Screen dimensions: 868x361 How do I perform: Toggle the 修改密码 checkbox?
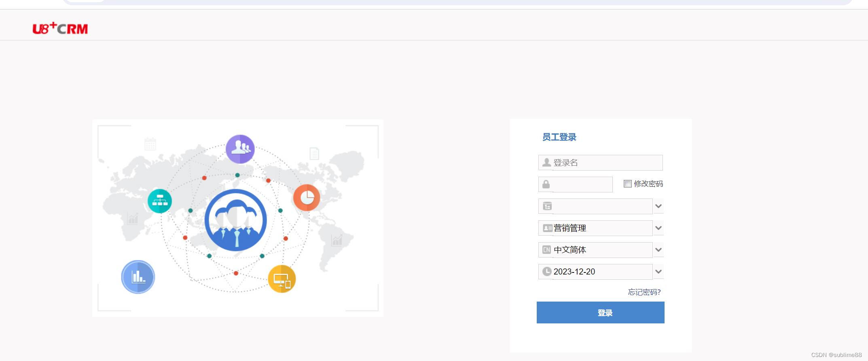click(x=628, y=184)
